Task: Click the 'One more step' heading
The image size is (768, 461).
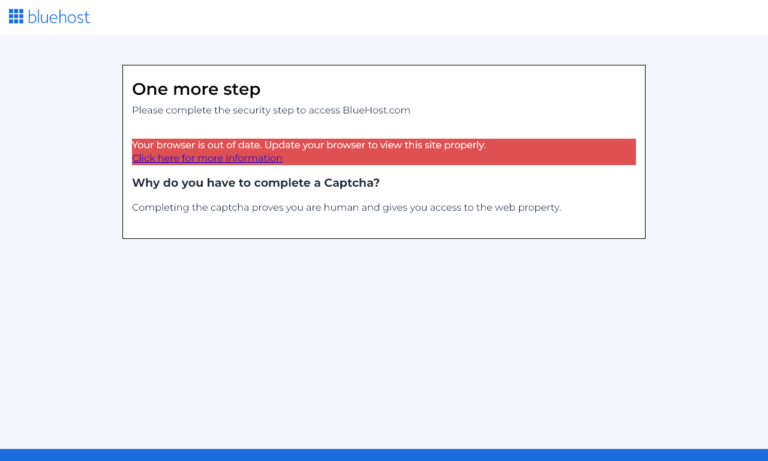Action: (196, 89)
